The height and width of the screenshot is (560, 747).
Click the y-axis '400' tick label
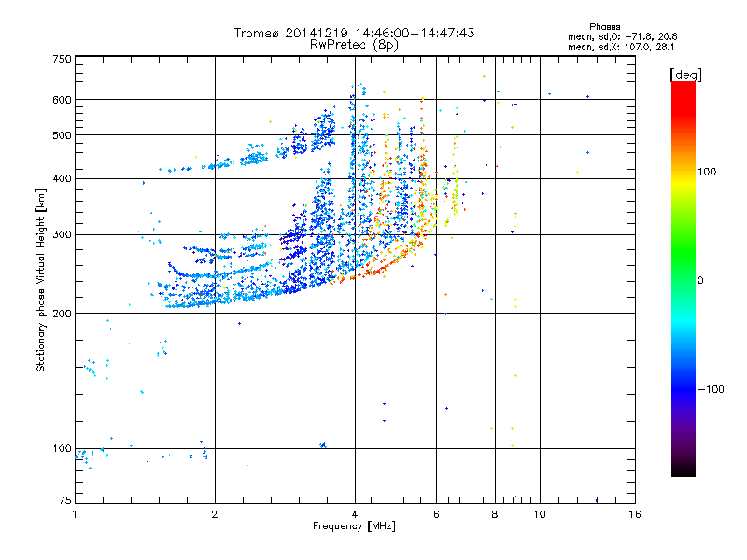[62, 179]
